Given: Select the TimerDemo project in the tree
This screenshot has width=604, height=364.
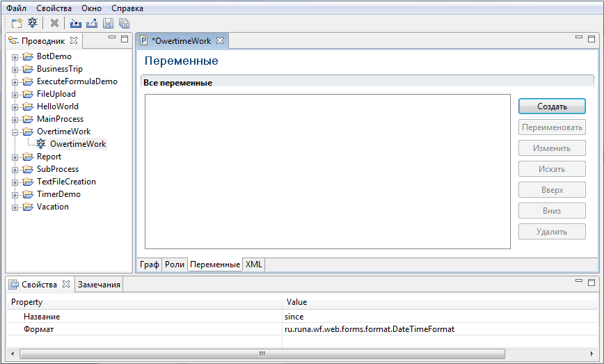Looking at the screenshot, I should coord(58,194).
